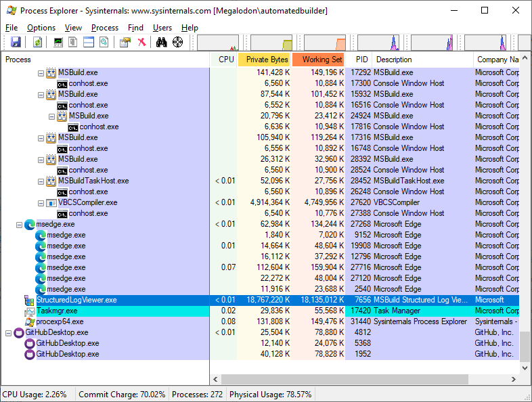Collapse nested MSBuild.exe PID 24924 node

(51, 116)
